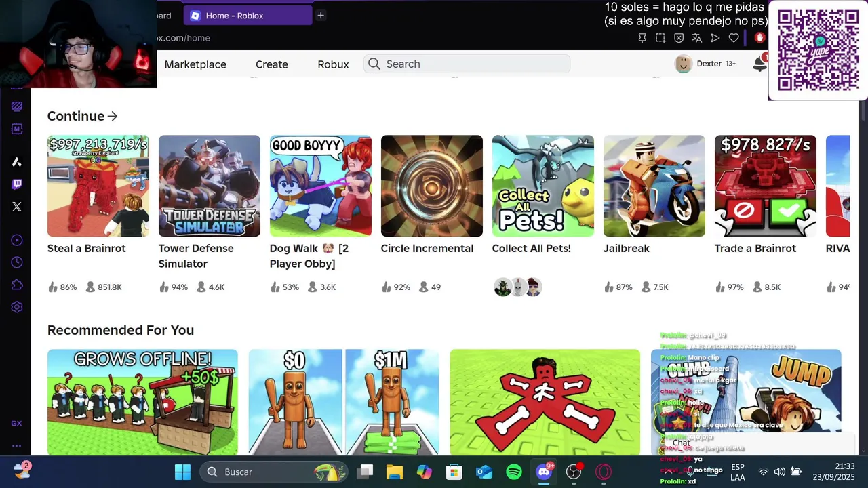Open Opera GX from the taskbar
Image resolution: width=868 pixels, height=488 pixels.
(604, 472)
